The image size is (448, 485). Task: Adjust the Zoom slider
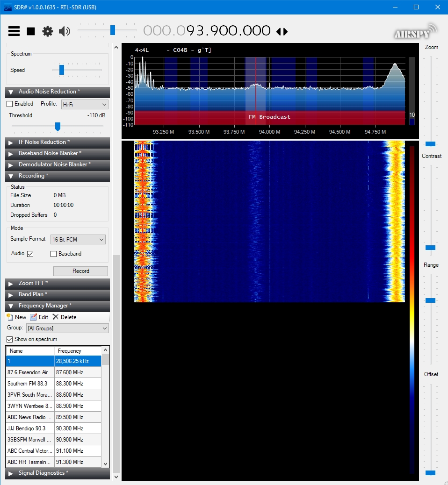tap(430, 144)
